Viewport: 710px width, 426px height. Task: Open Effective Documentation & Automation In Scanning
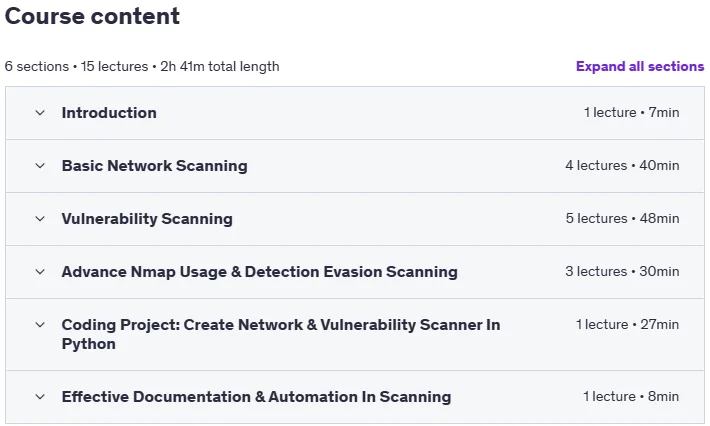coord(256,397)
